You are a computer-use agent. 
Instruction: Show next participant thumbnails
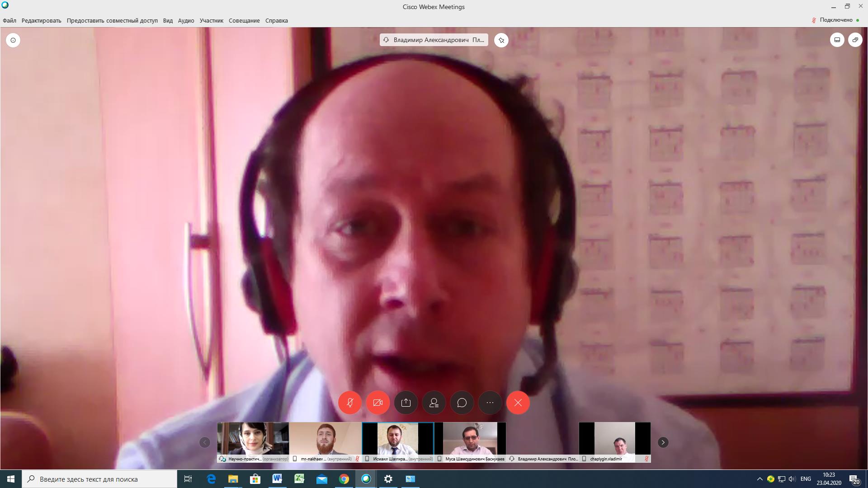[x=663, y=442]
